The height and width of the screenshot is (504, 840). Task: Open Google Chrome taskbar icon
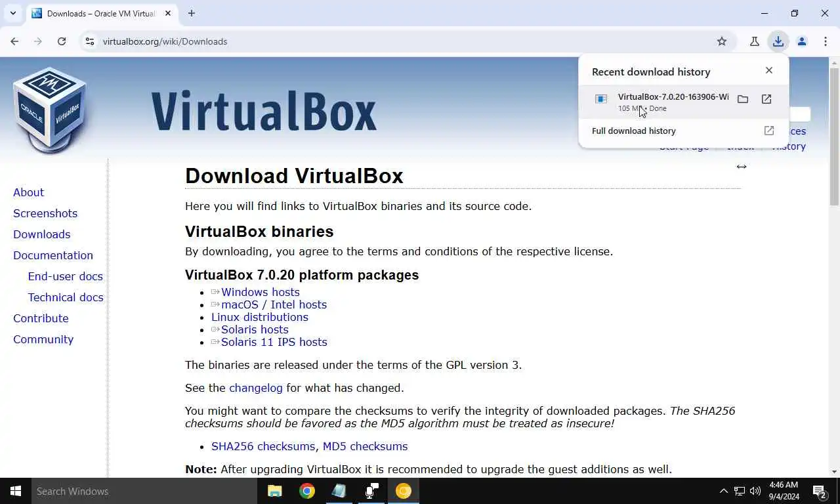[x=306, y=491]
